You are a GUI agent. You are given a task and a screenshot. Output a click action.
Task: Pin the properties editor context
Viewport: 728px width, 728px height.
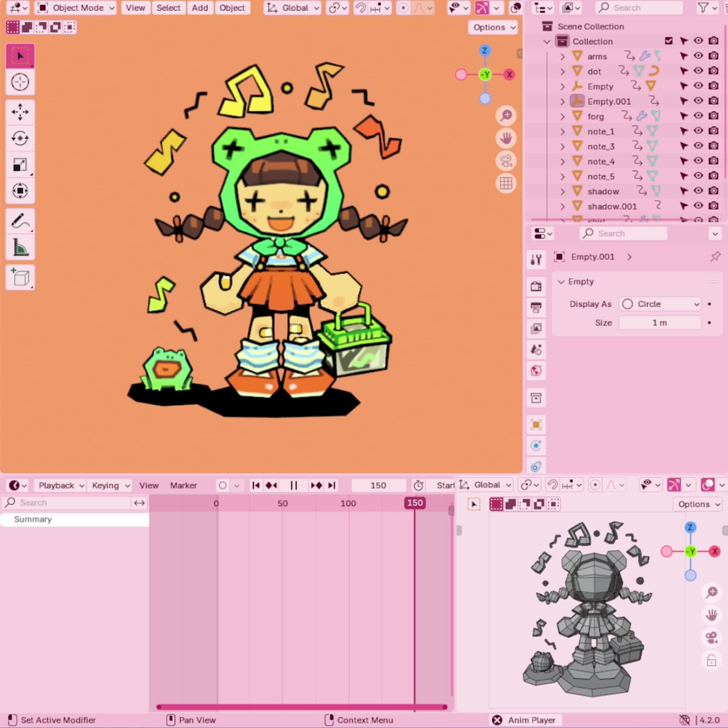715,257
